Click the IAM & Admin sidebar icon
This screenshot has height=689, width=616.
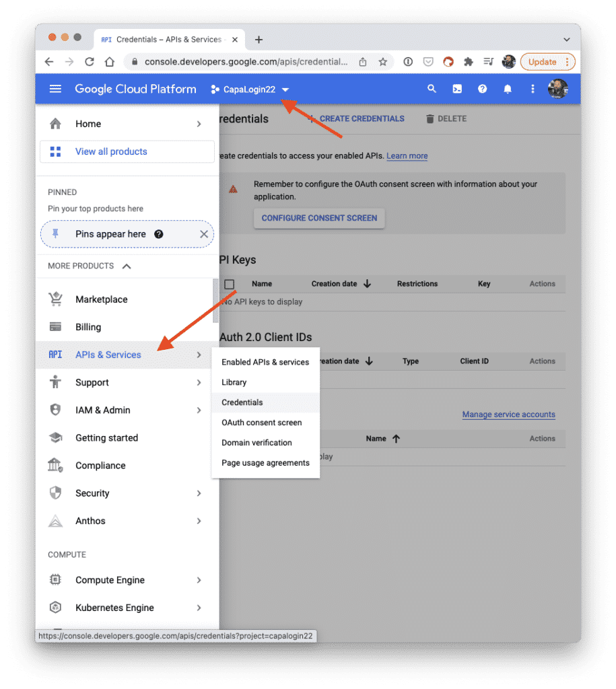click(x=55, y=410)
